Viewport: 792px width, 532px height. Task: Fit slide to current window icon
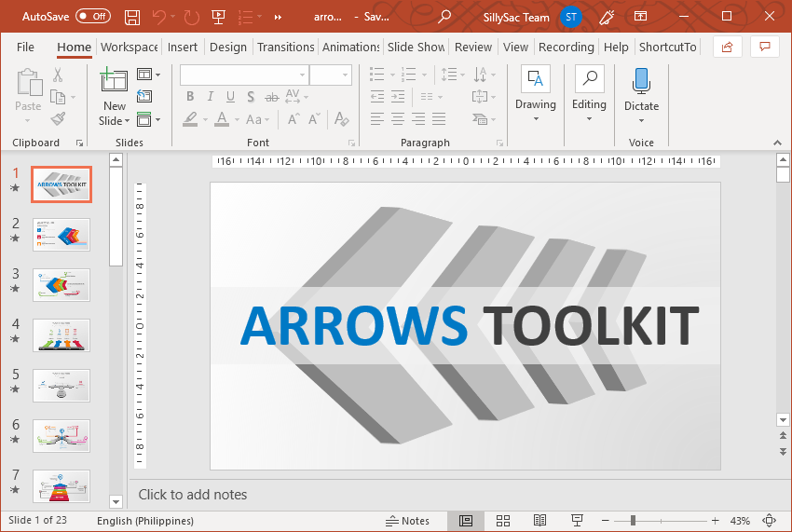point(770,521)
